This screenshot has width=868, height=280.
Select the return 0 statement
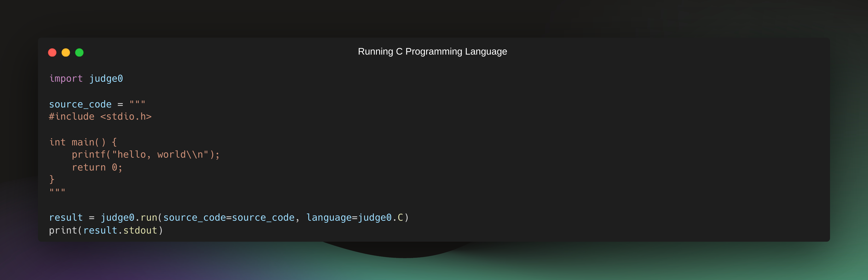[x=97, y=167]
